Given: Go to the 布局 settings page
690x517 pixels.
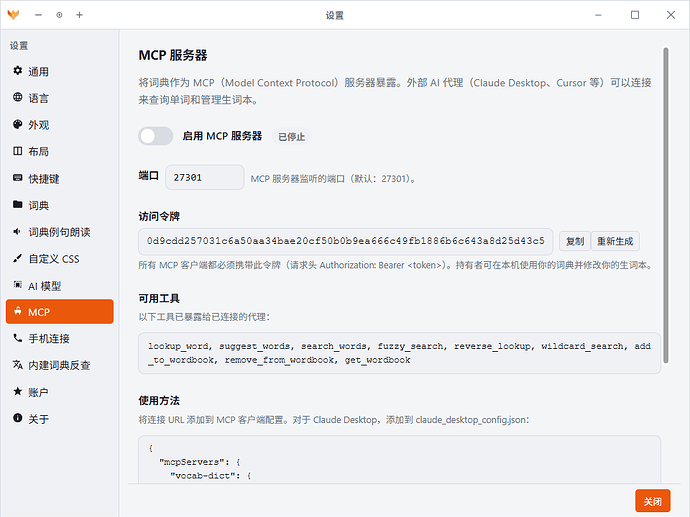Looking at the screenshot, I should (x=59, y=152).
